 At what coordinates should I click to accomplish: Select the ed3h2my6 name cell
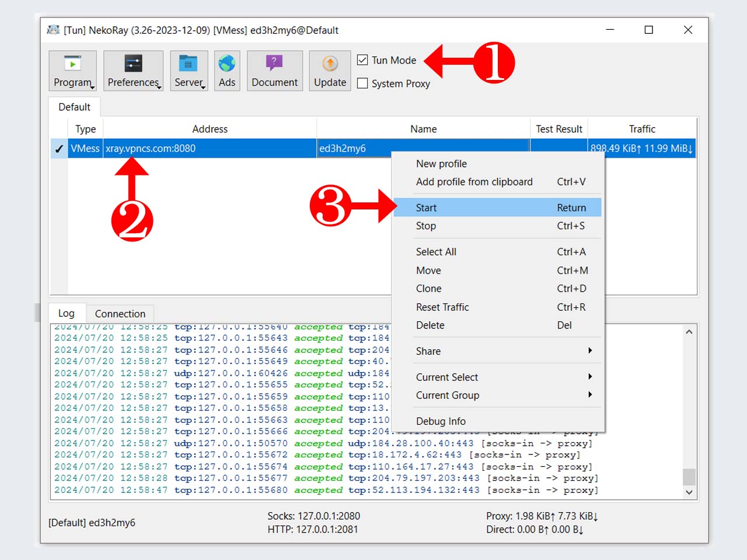(x=354, y=148)
